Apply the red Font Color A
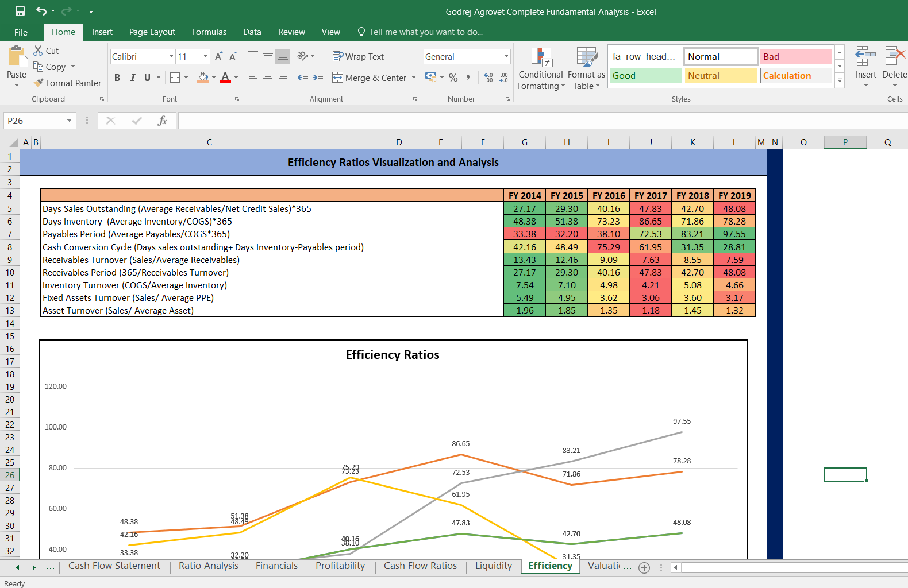 click(225, 78)
